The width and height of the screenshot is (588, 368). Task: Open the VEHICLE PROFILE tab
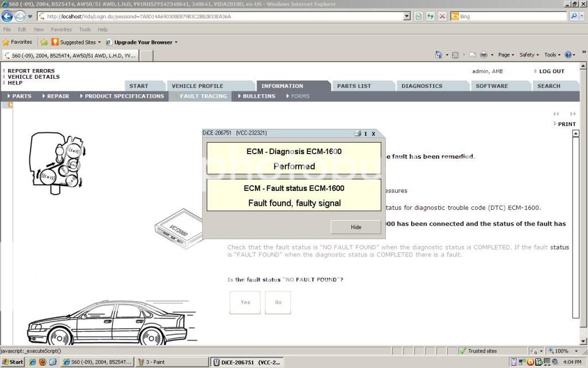click(197, 86)
